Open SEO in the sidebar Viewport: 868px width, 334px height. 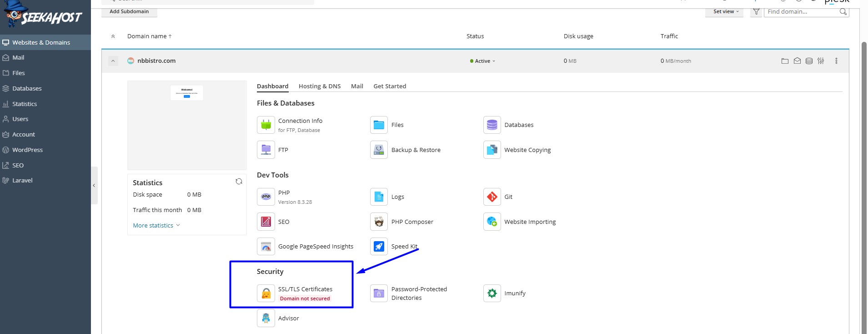tap(45, 165)
